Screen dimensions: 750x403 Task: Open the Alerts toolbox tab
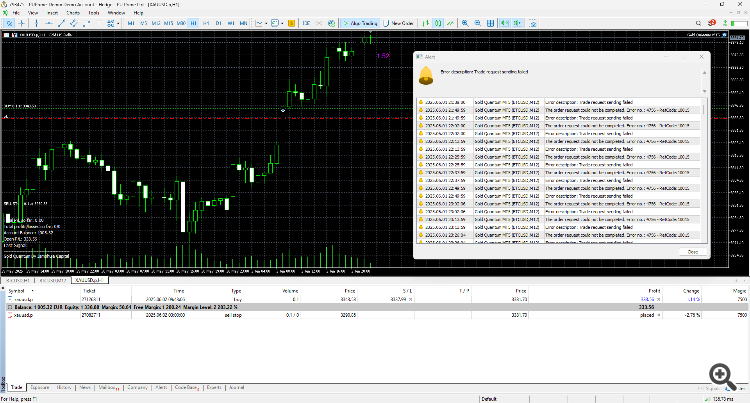pos(161,388)
